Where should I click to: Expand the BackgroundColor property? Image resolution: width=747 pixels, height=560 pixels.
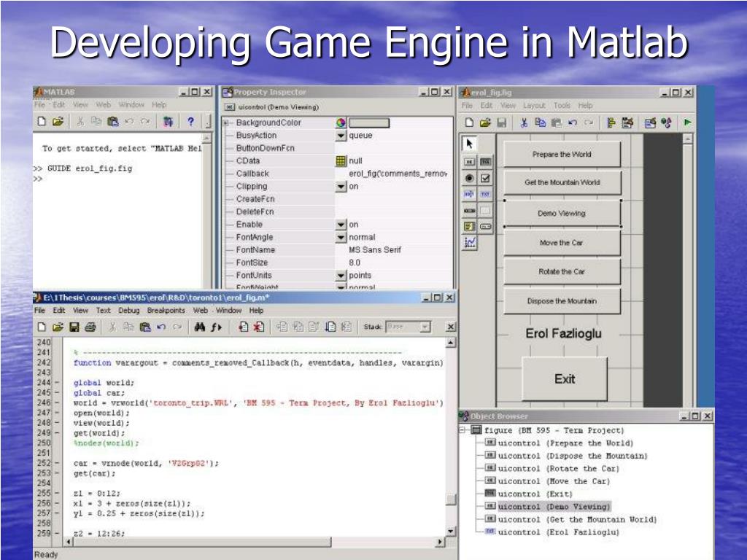[226, 122]
